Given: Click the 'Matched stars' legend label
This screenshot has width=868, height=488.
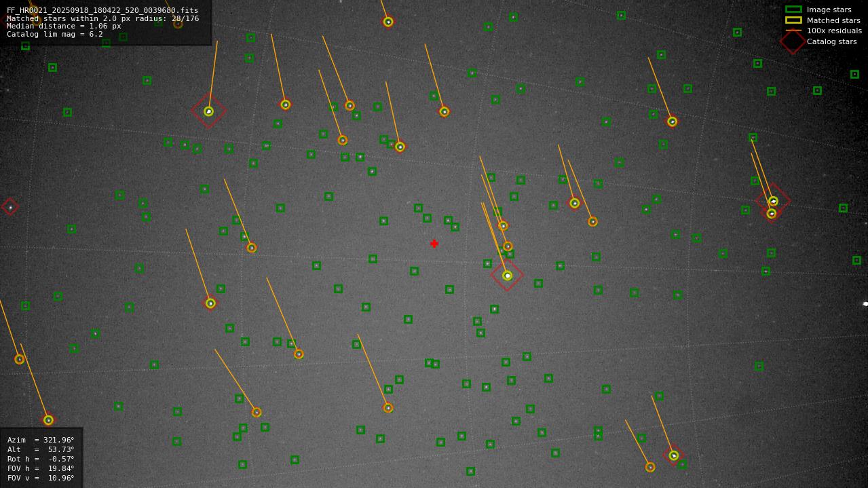Looking at the screenshot, I should coord(833,20).
